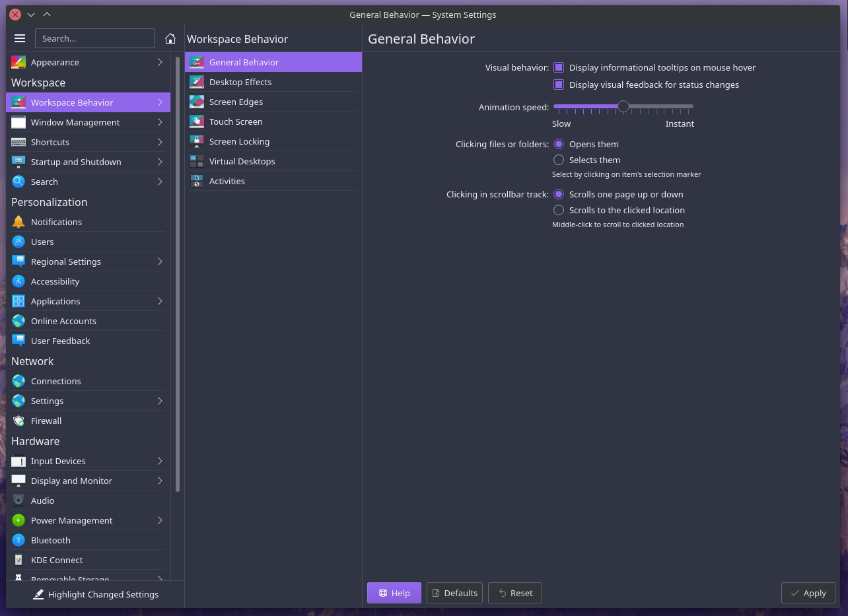
Task: Click the title bar minimize down-arrow button
Action: pos(31,15)
